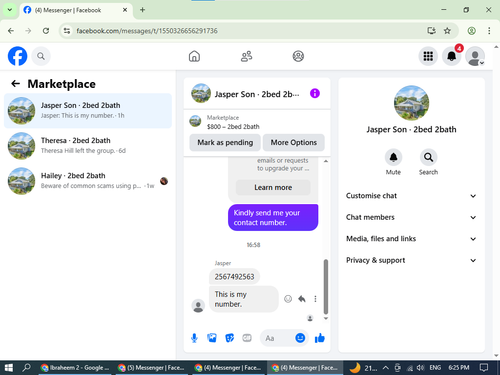The image size is (500, 375).
Task: Click large listing thumbnail in info panel
Action: [x=411, y=103]
